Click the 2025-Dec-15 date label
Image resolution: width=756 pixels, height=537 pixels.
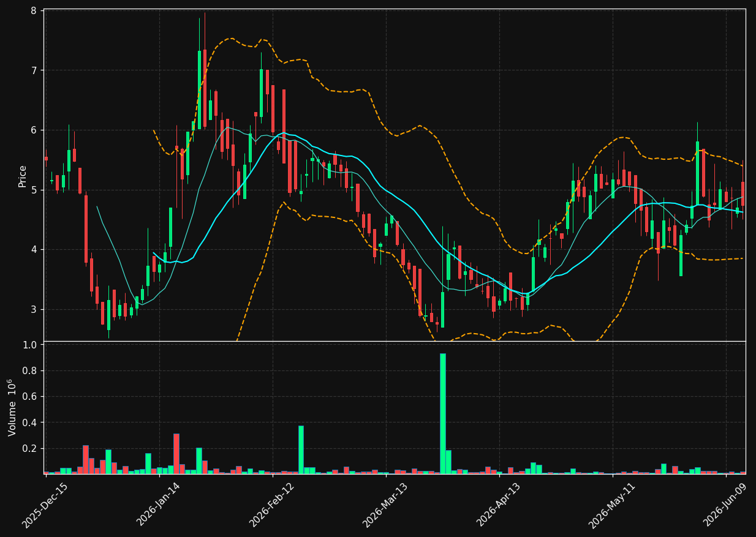tap(45, 505)
